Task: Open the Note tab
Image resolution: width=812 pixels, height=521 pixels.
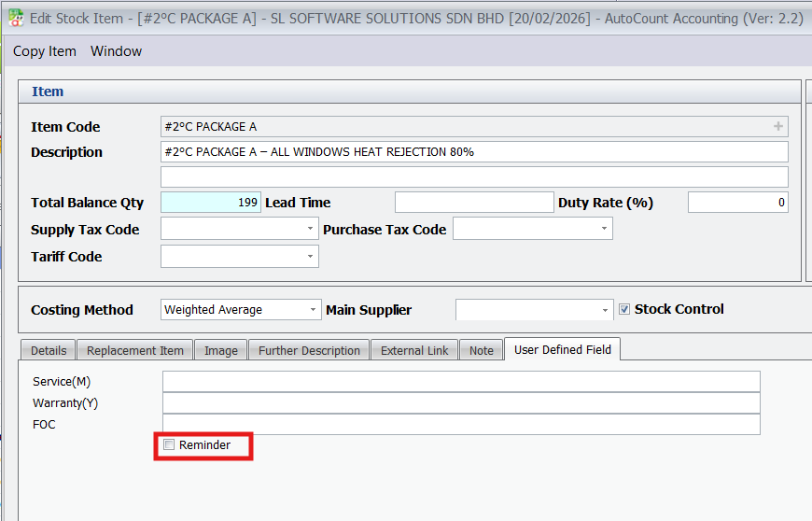Action: [482, 350]
